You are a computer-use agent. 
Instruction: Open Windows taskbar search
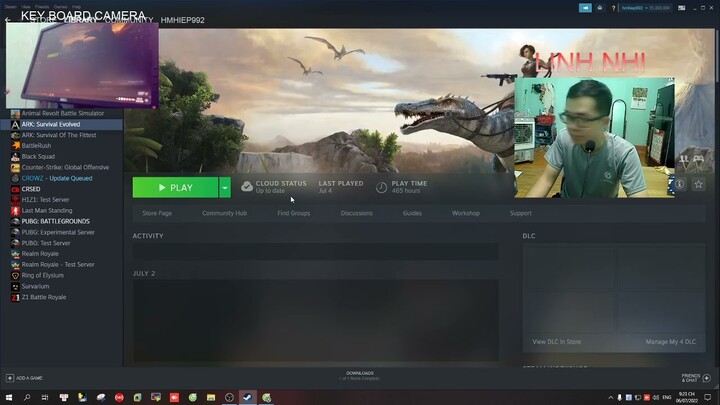pyautogui.click(x=27, y=397)
